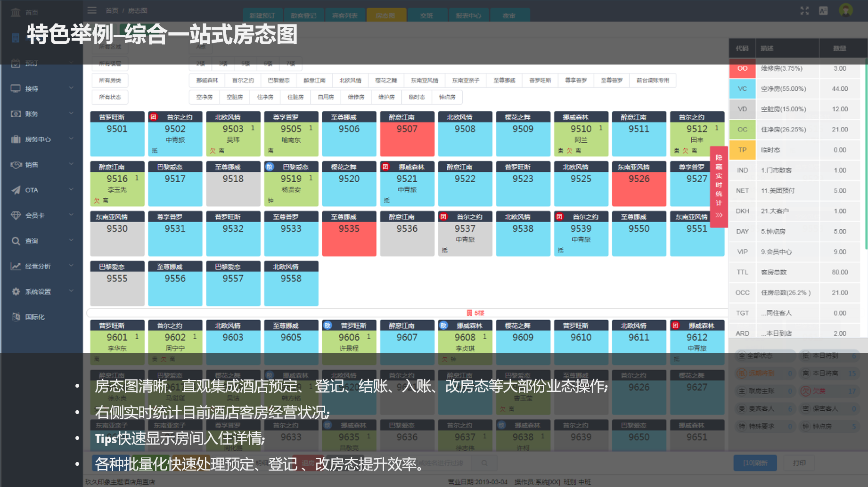Open the 销售 handshake icon in sidebar

point(16,165)
